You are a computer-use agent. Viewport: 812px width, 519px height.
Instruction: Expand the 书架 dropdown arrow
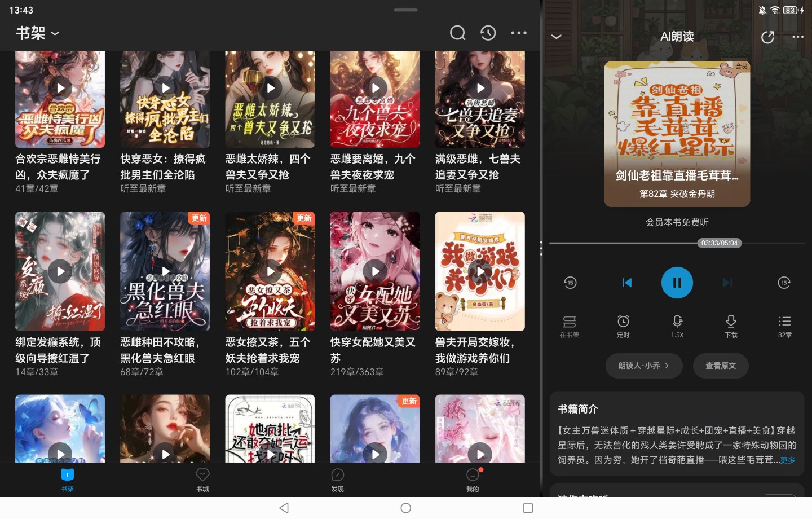coord(55,34)
